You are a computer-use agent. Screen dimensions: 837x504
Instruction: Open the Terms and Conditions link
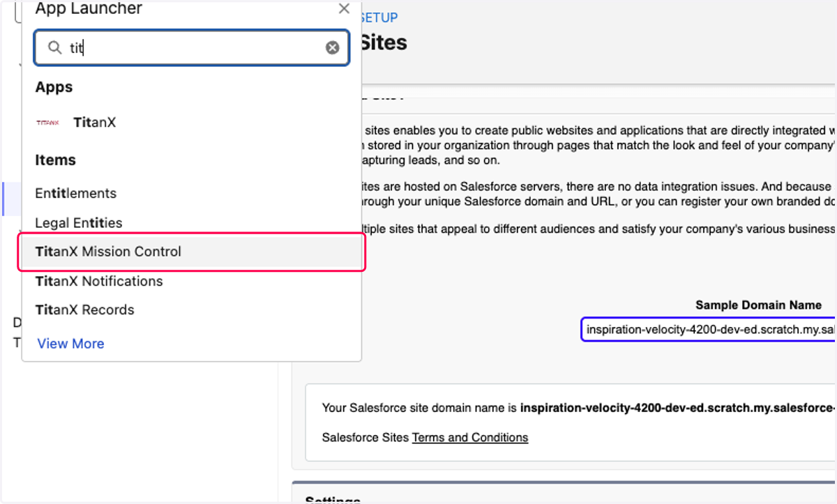470,438
